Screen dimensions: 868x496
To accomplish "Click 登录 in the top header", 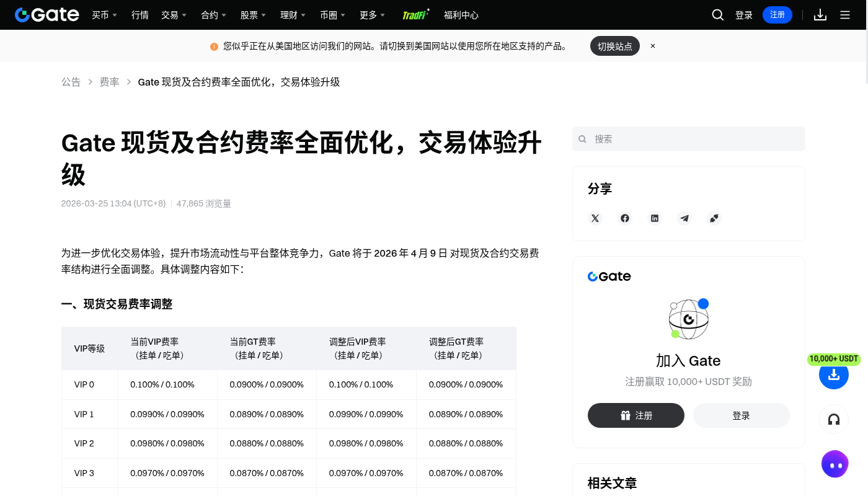I will pyautogui.click(x=744, y=15).
